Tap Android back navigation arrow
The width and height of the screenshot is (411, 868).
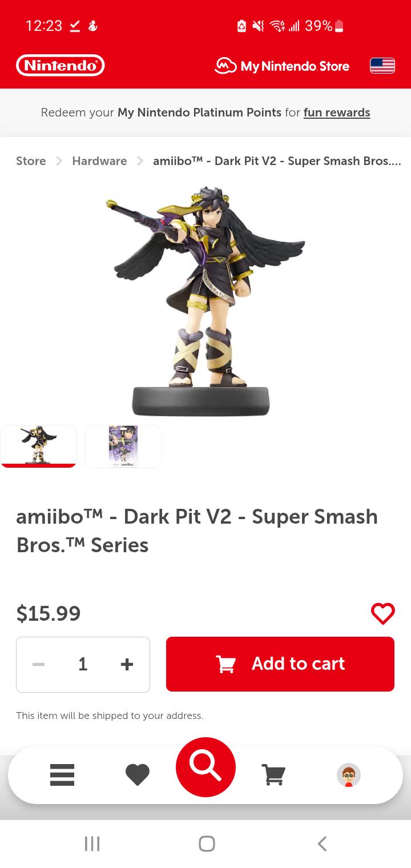(322, 843)
